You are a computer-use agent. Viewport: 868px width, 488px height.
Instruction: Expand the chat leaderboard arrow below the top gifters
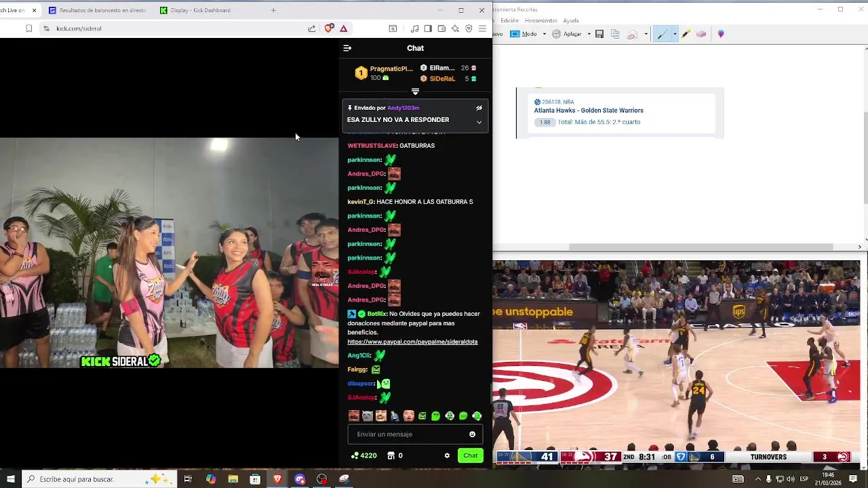coord(415,91)
